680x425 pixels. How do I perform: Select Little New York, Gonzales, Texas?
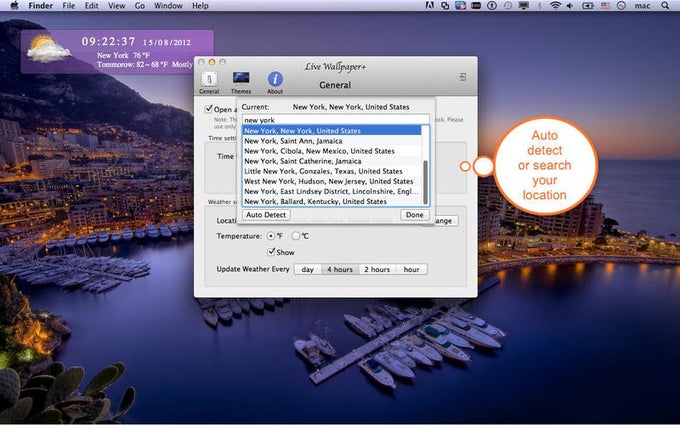click(x=332, y=171)
